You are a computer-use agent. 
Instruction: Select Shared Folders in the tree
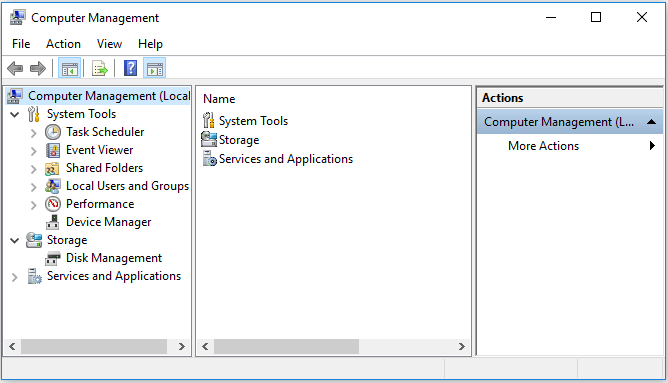click(x=104, y=168)
